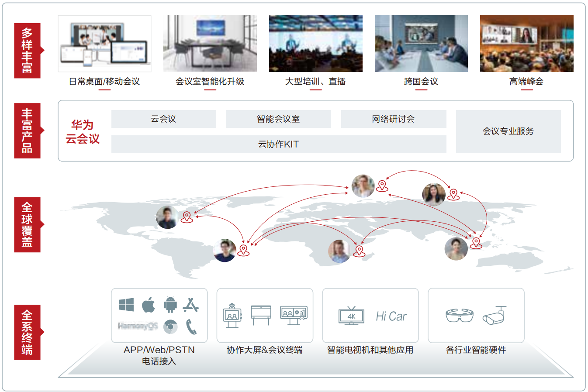
Task: Click the 高端峰会 photo thumbnail
Action: pyautogui.click(x=526, y=44)
